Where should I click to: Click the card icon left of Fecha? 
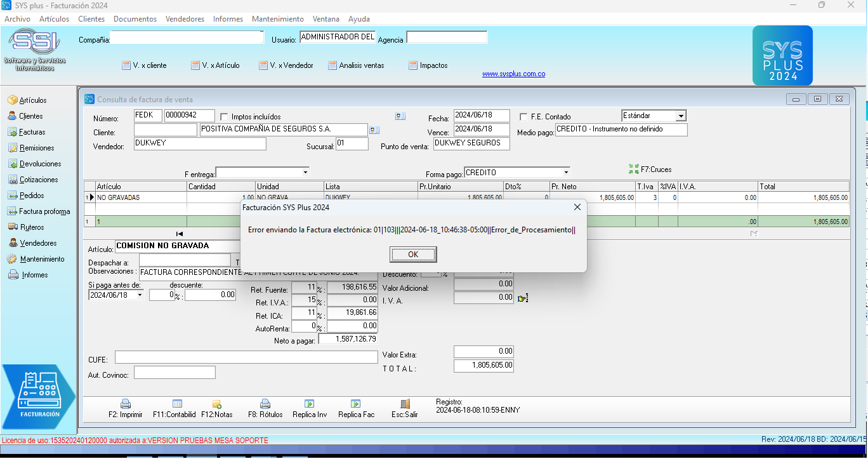400,116
